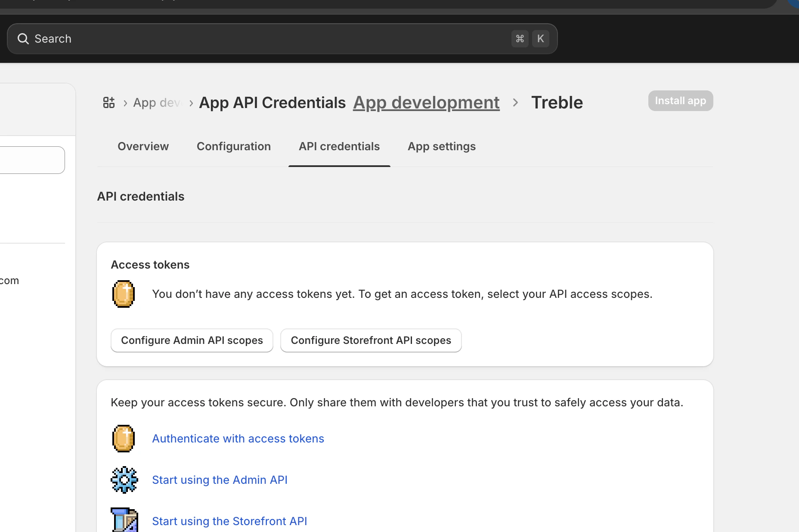The width and height of the screenshot is (799, 532).
Task: Click the coin icon under Access tokens
Action: click(124, 294)
